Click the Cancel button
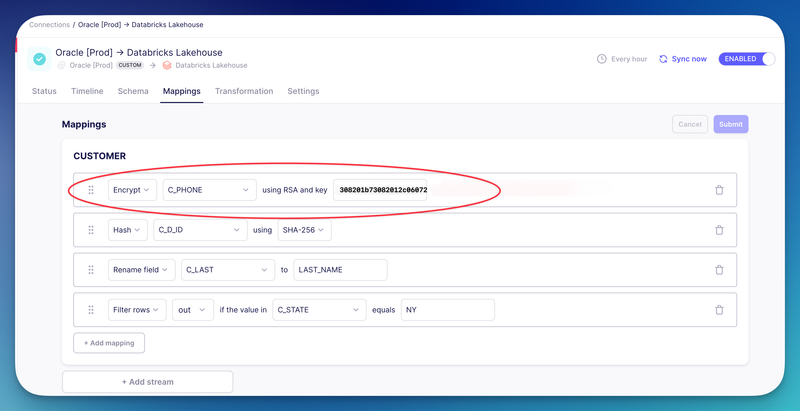The width and height of the screenshot is (800, 411). coord(690,124)
